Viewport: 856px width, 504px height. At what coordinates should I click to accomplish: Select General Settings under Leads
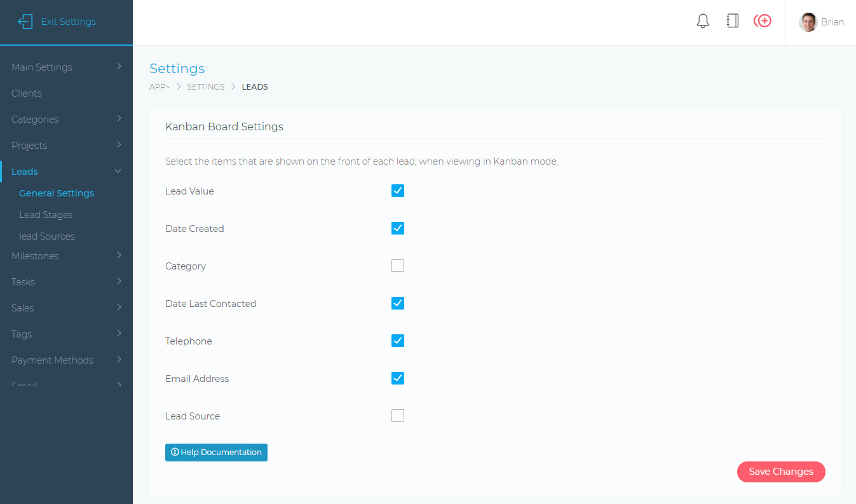coord(56,193)
